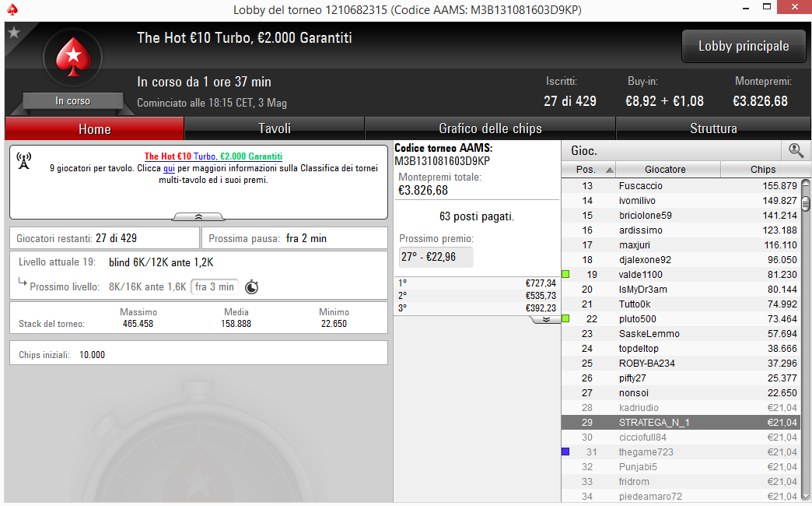Select player SaskeLemmo row

click(x=681, y=334)
